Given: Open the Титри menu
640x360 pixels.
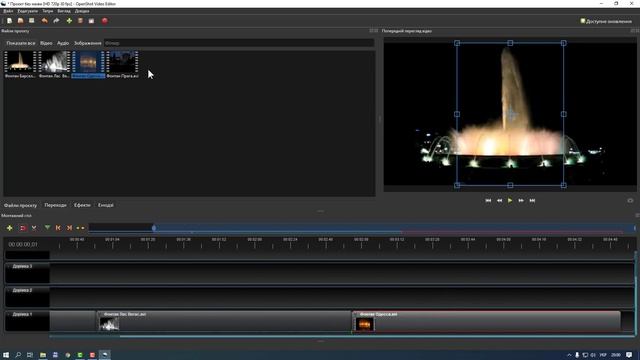Looking at the screenshot, I should [48, 11].
